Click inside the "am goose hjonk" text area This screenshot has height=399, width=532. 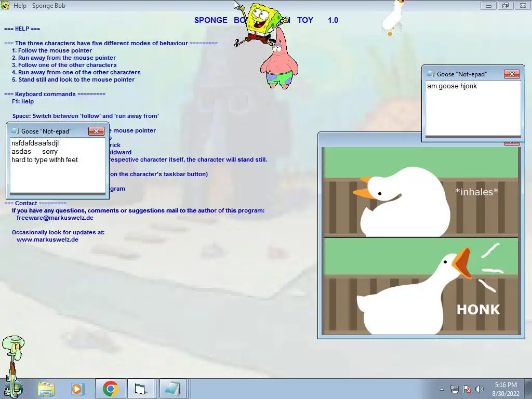pos(473,108)
